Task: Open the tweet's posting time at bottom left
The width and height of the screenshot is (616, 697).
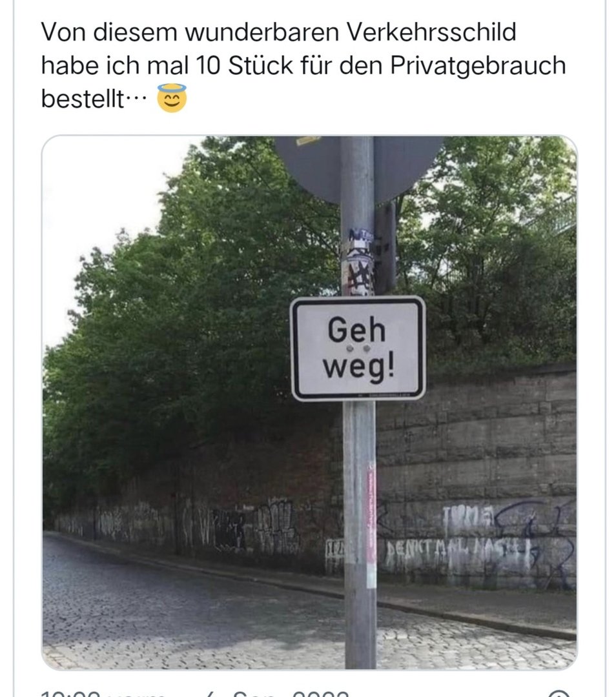Action: 102,694
